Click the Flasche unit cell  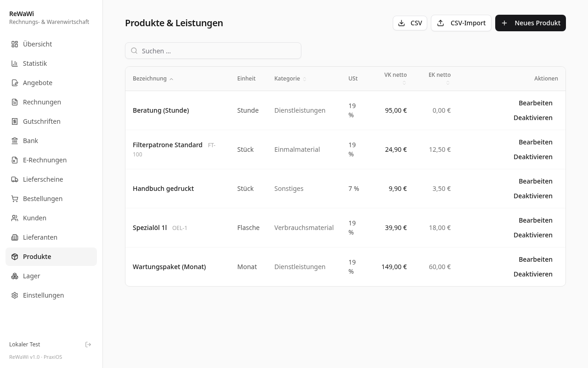[x=248, y=228]
